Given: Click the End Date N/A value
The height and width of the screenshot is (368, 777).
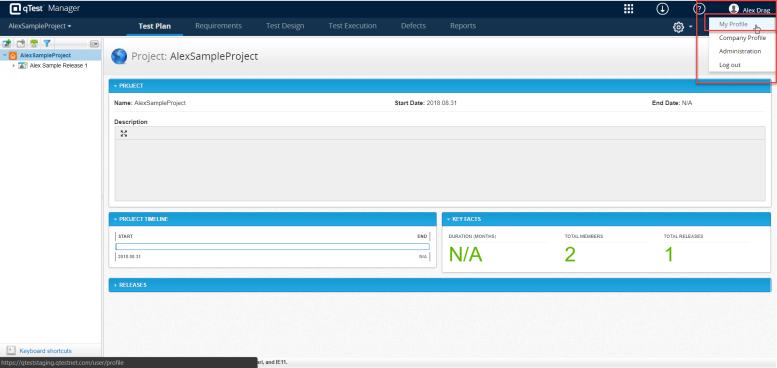Looking at the screenshot, I should [x=687, y=103].
